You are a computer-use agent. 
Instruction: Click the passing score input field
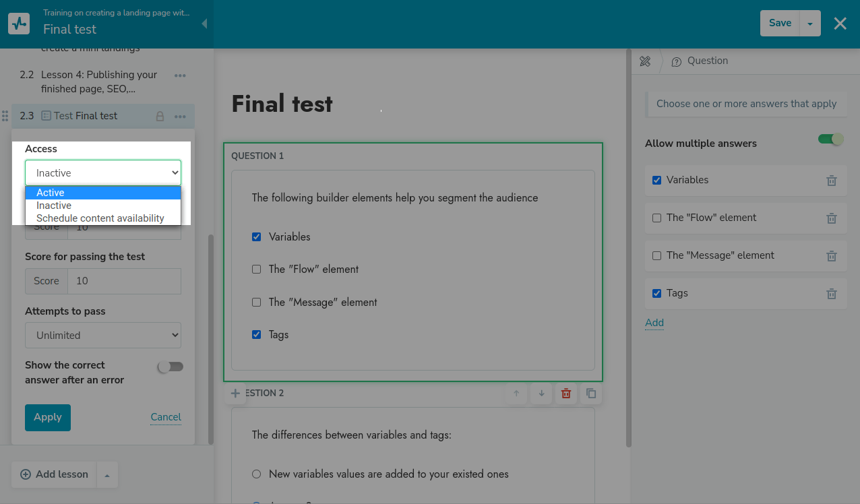coord(124,281)
